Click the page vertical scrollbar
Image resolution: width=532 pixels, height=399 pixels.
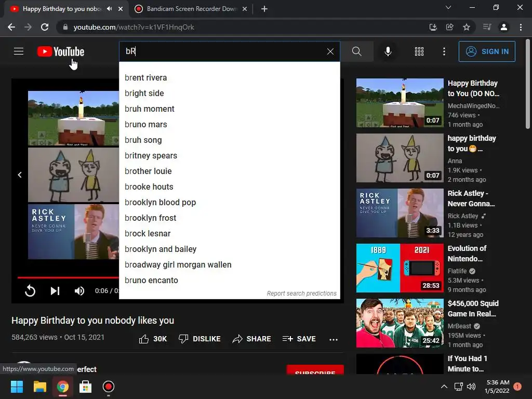pyautogui.click(x=528, y=84)
